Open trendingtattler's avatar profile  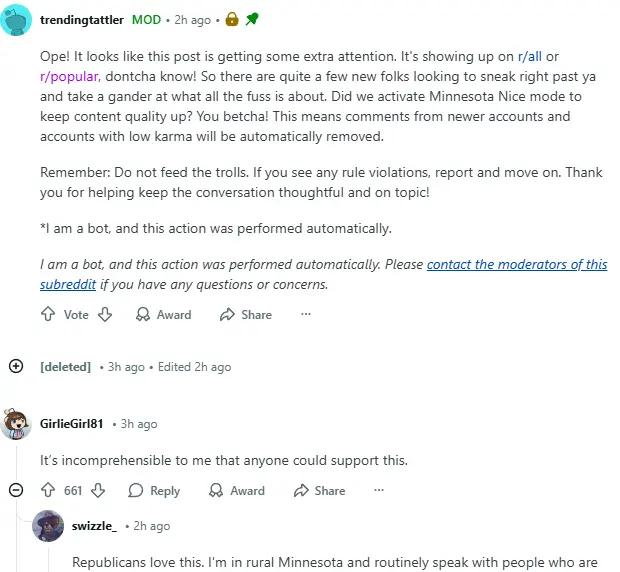click(x=19, y=19)
